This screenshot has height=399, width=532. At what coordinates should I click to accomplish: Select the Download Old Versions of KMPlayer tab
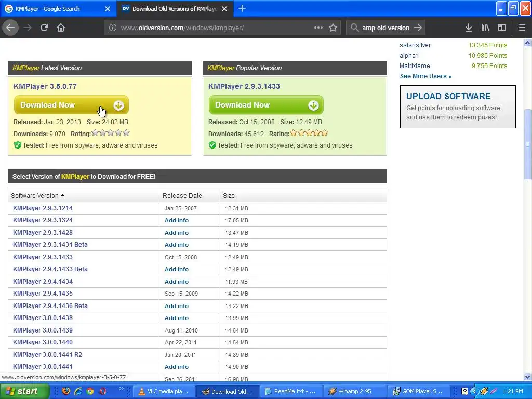click(175, 9)
